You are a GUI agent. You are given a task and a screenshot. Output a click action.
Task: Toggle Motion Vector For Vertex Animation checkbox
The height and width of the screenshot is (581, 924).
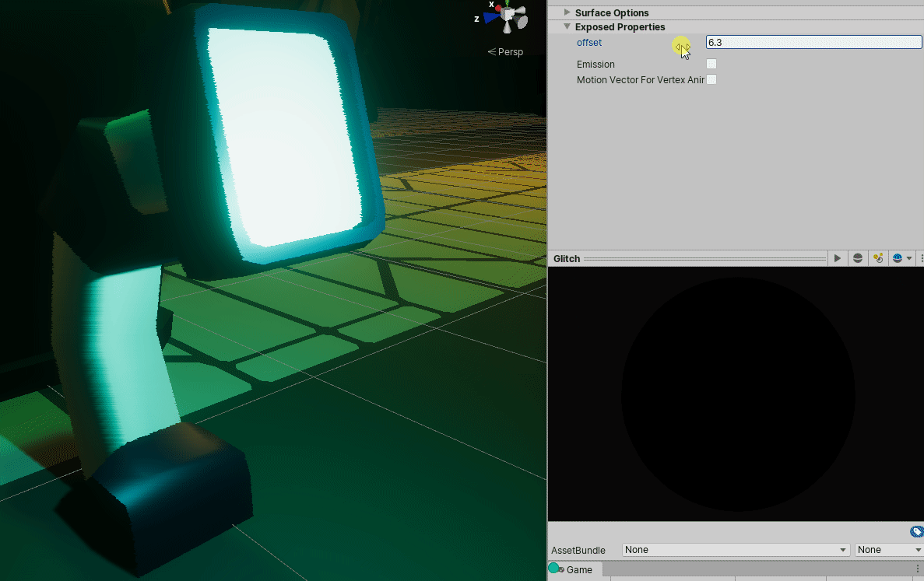click(711, 79)
